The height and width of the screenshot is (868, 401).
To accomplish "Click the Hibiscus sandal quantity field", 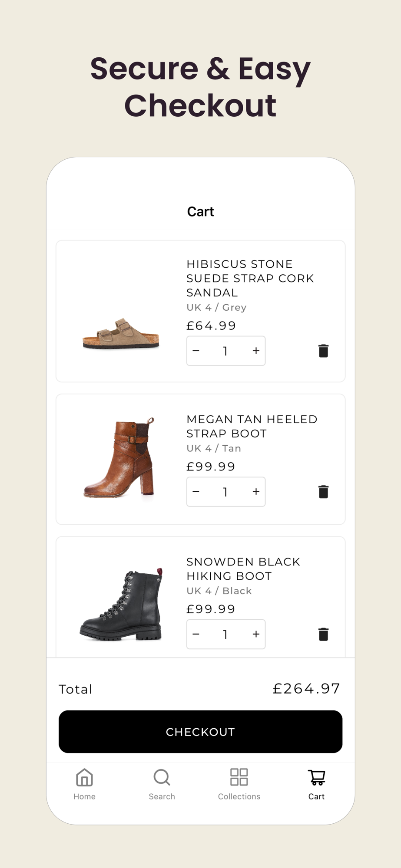I will (225, 351).
